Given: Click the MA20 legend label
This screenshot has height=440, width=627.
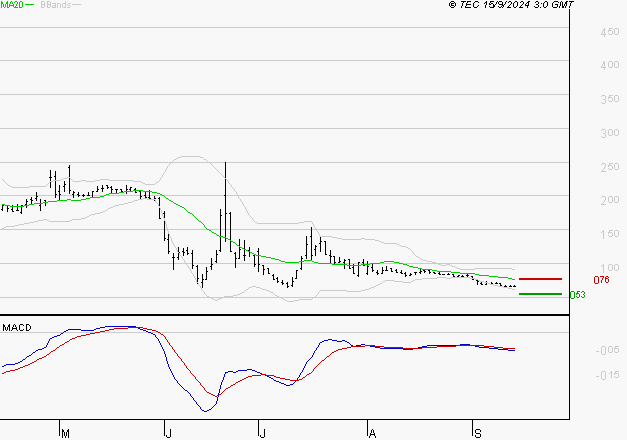Looking at the screenshot, I should (12, 5).
